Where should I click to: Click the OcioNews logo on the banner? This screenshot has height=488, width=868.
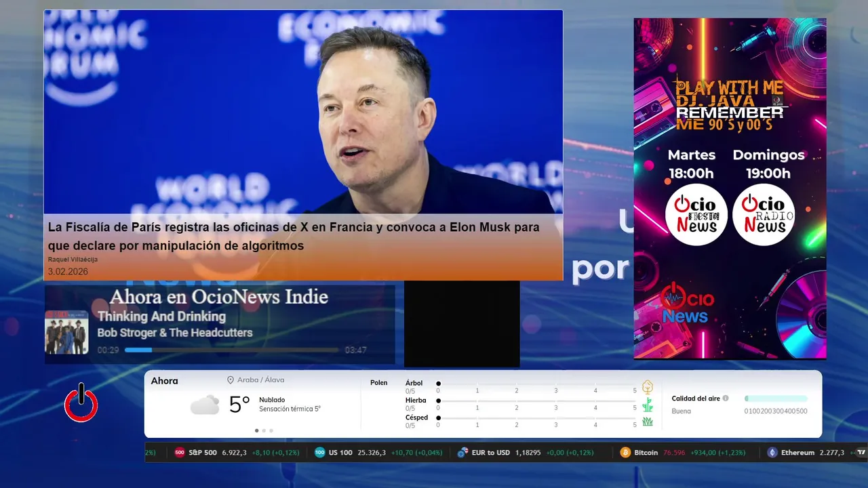click(x=687, y=304)
